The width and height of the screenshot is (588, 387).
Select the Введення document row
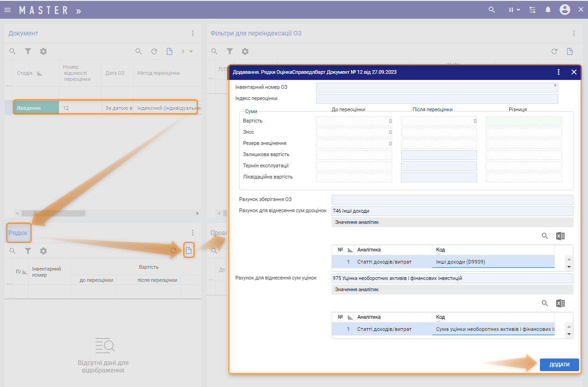(35, 108)
